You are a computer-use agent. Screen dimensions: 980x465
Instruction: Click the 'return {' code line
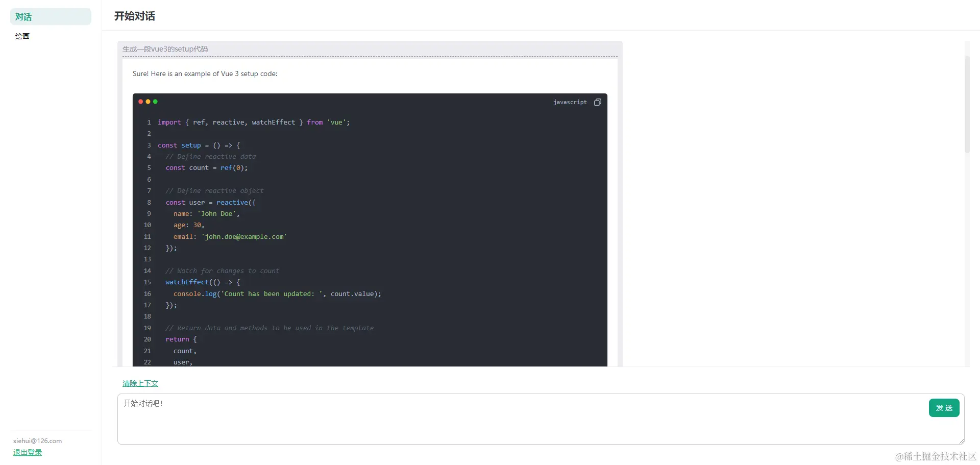(181, 339)
